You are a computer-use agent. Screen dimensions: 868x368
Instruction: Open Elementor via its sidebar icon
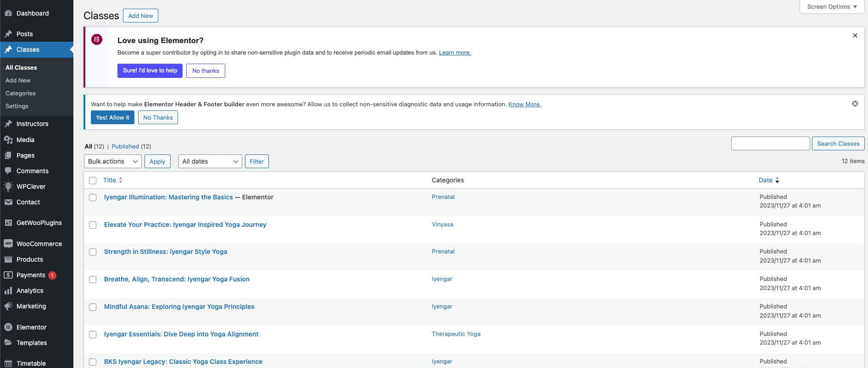[x=8, y=327]
